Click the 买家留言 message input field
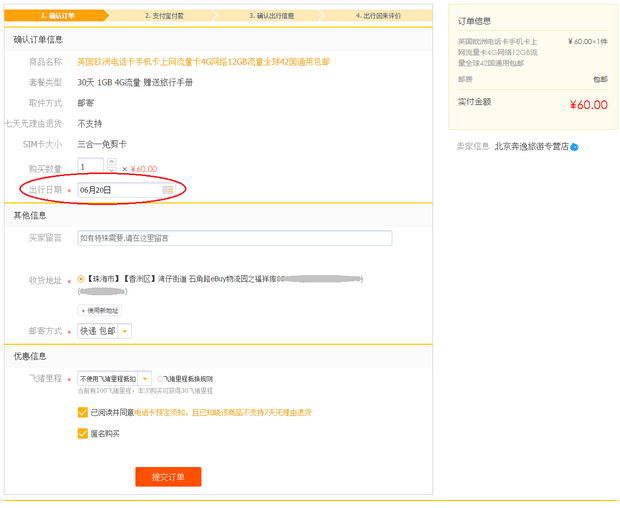The image size is (620, 508). point(234,238)
